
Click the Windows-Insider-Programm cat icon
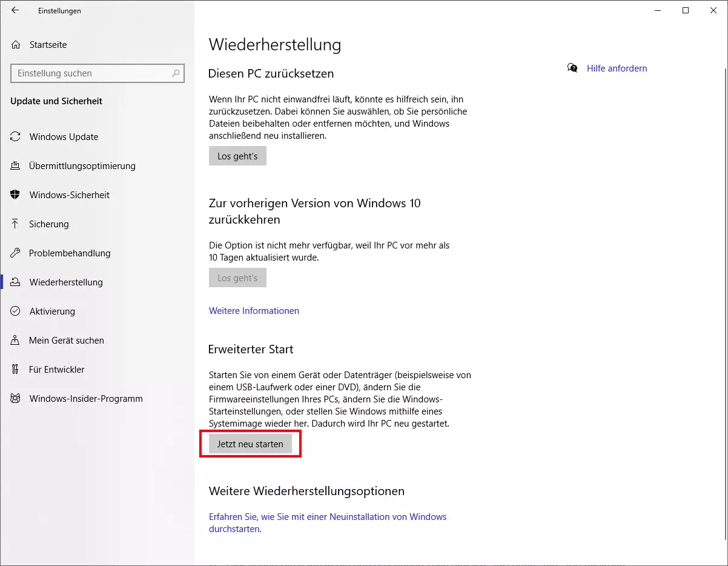pyautogui.click(x=16, y=399)
